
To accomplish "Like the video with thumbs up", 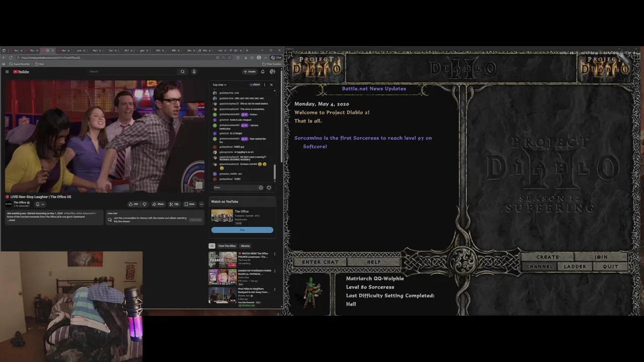I will tap(133, 204).
